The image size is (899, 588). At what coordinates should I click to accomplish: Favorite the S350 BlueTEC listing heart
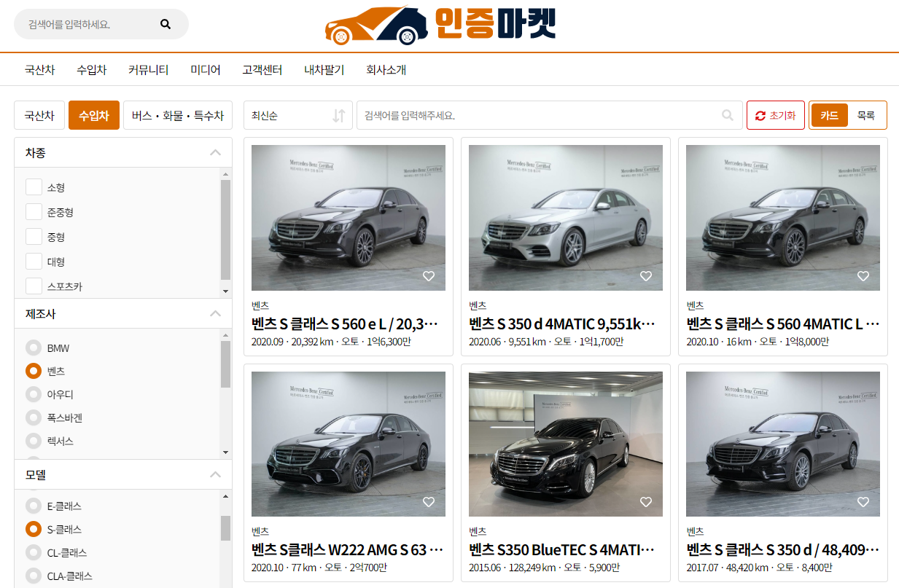coord(646,502)
